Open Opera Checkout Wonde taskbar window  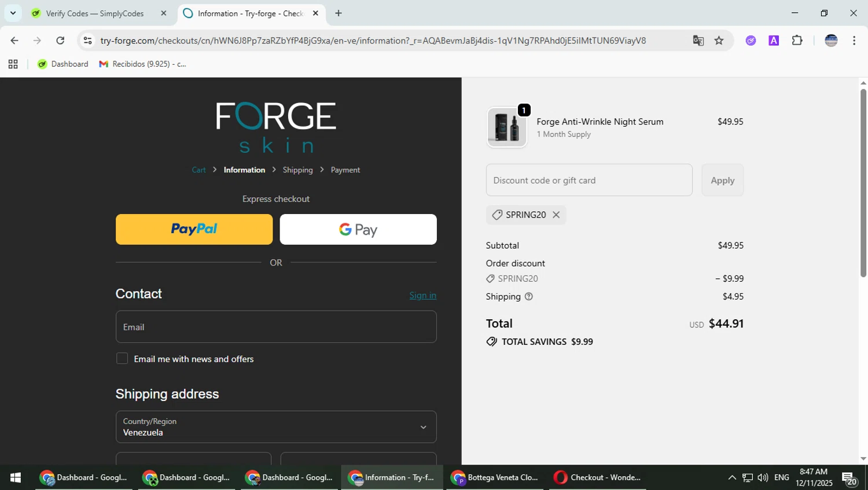598,478
